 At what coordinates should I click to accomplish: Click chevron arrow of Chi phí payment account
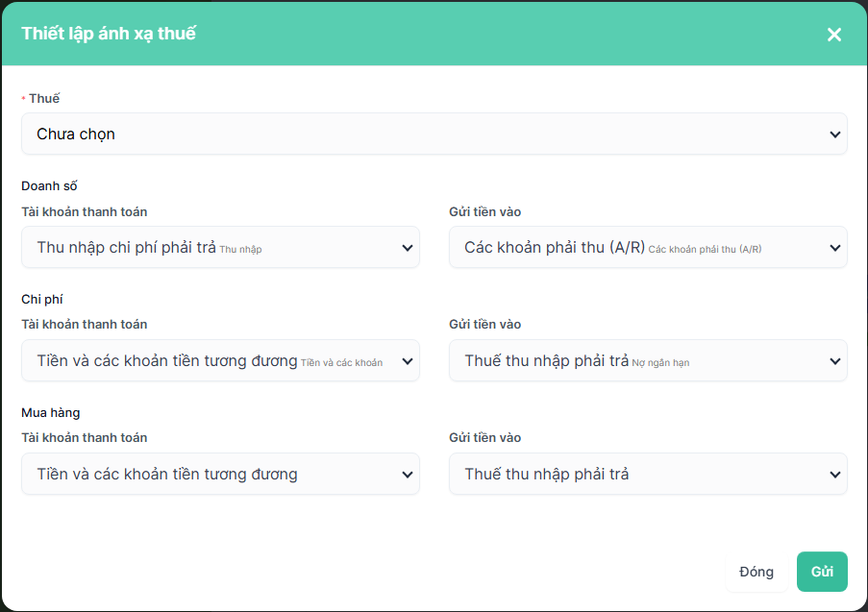[407, 361]
